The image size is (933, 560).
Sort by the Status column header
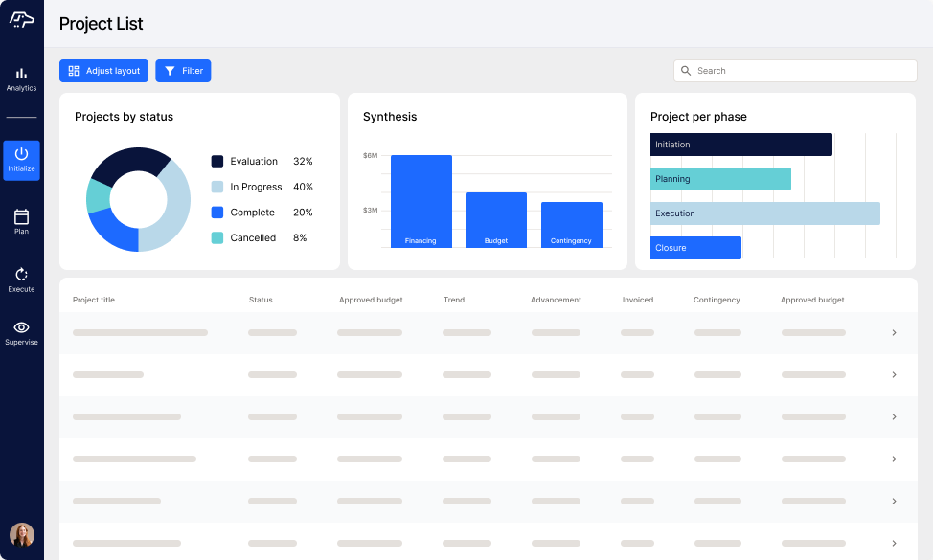[x=261, y=300]
